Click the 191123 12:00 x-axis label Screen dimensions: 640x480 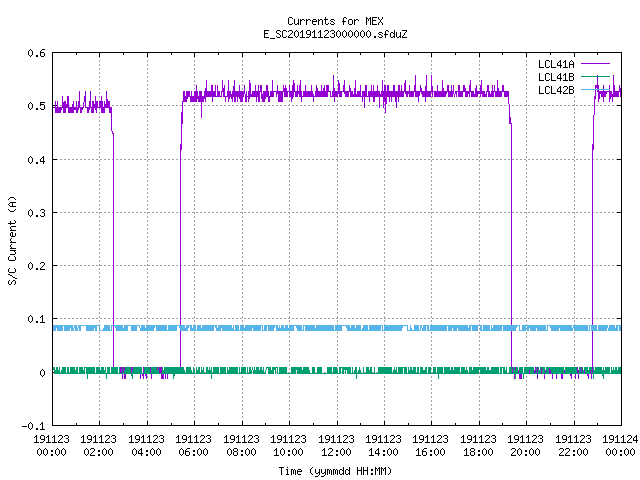(336, 446)
